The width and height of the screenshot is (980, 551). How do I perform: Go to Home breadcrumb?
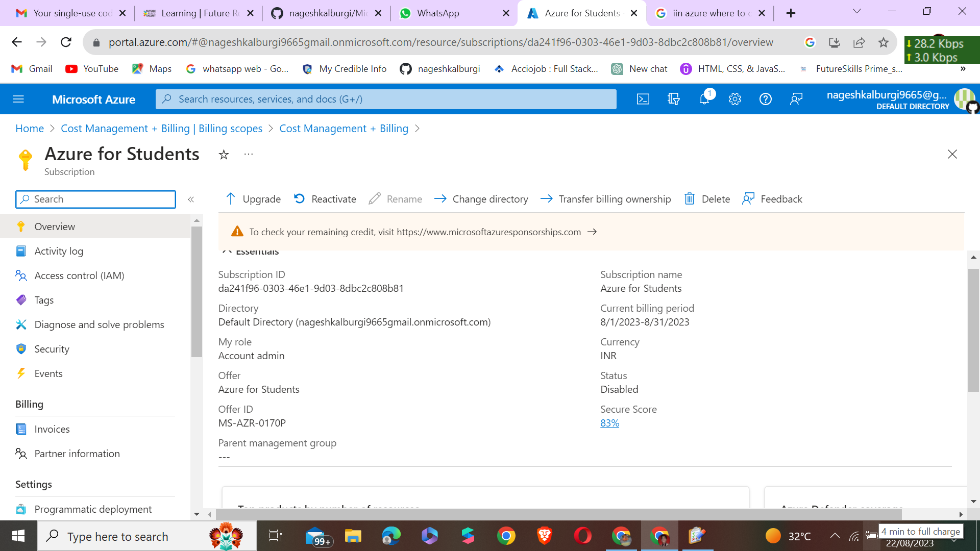click(x=30, y=129)
